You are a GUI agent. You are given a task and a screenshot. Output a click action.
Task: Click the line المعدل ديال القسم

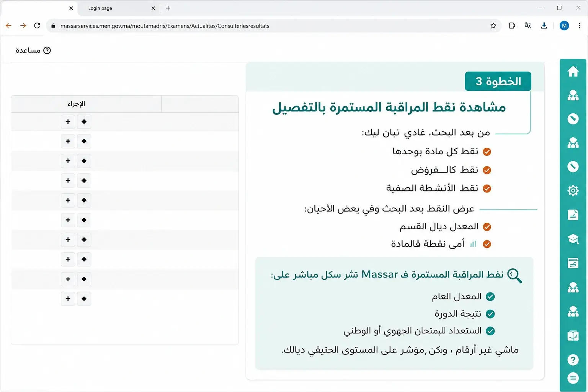[439, 227]
